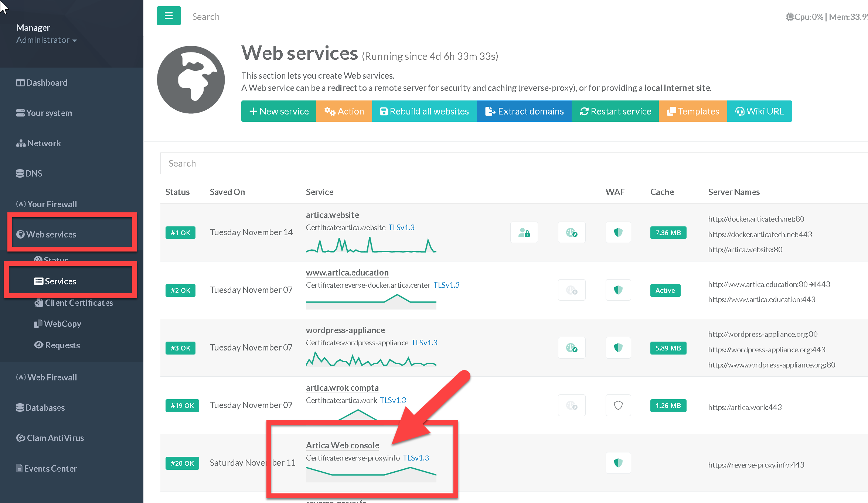Click the Restart service button

pyautogui.click(x=615, y=111)
